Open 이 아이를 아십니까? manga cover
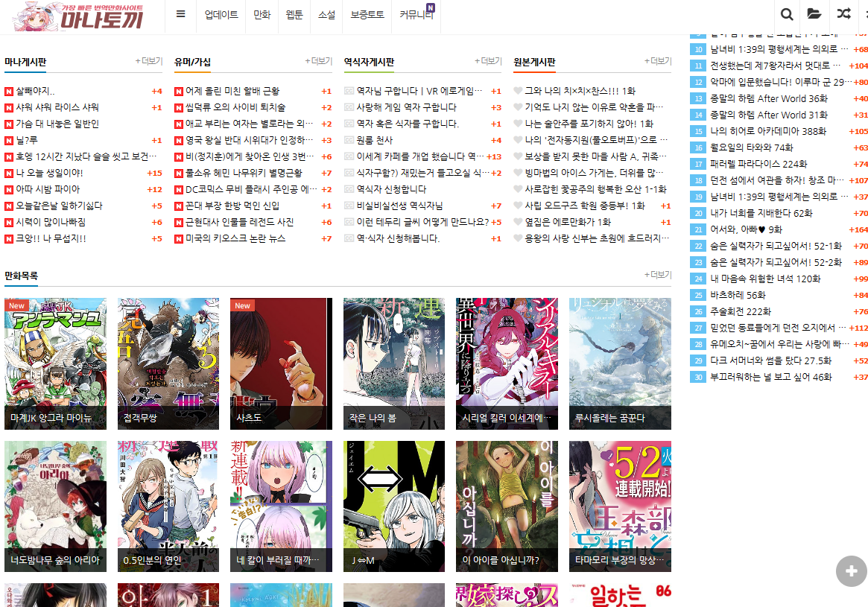The height and width of the screenshot is (607, 868). (x=507, y=506)
